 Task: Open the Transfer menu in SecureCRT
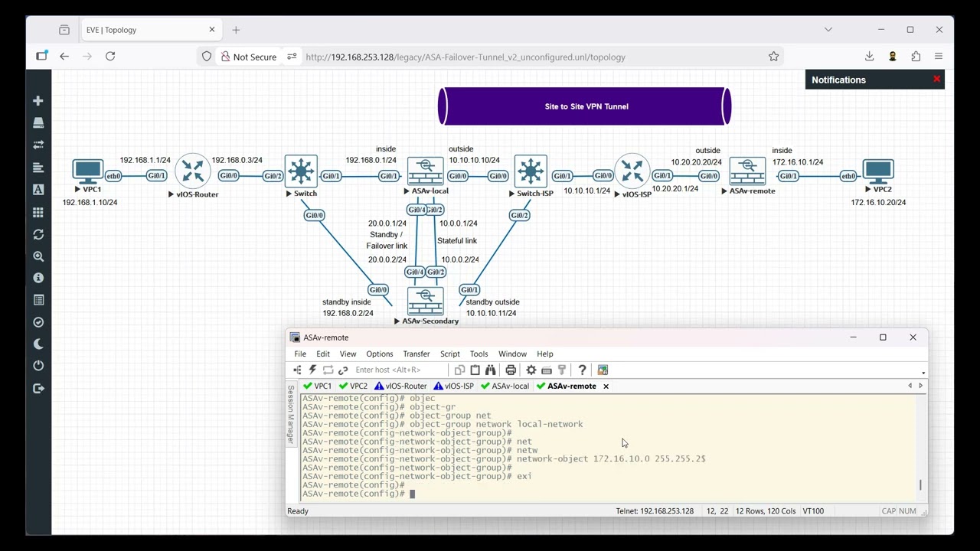pyautogui.click(x=416, y=354)
